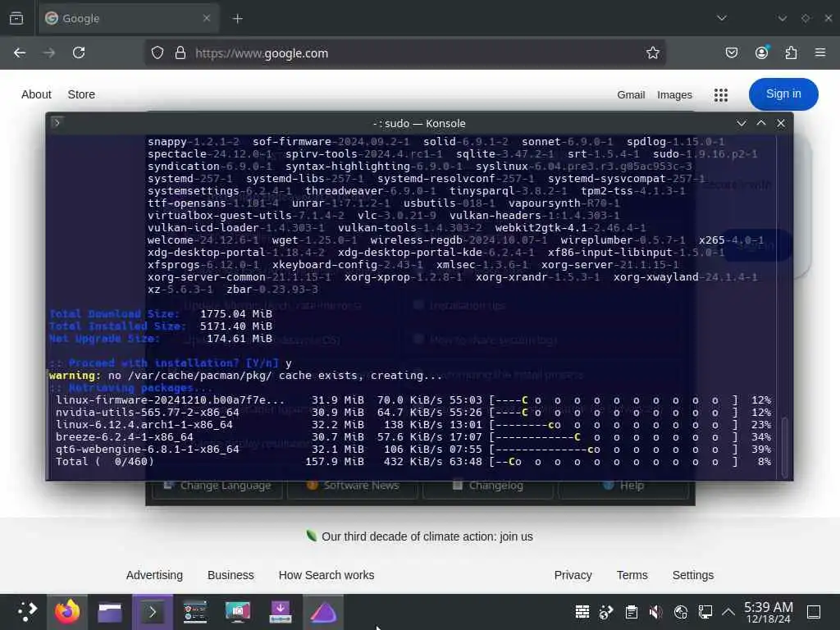Open a new tab with the plus button
This screenshot has width=840, height=630.
tap(238, 19)
